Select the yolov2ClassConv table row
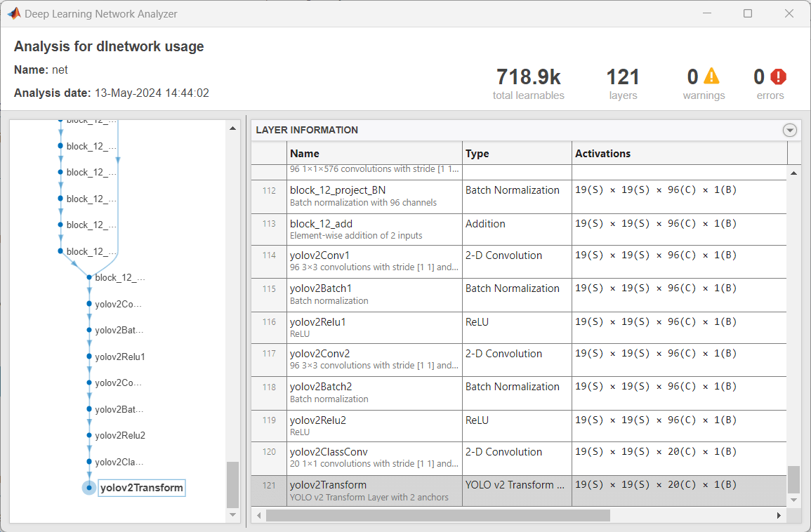 coord(375,458)
